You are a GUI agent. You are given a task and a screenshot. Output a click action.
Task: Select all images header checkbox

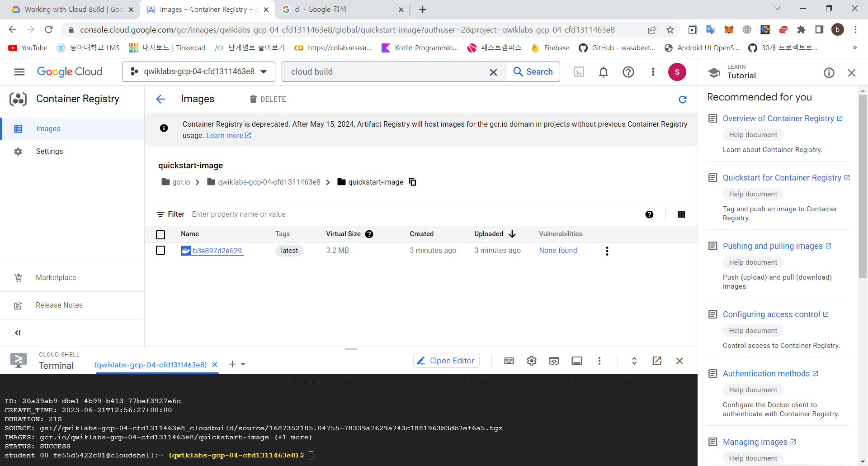tap(160, 235)
